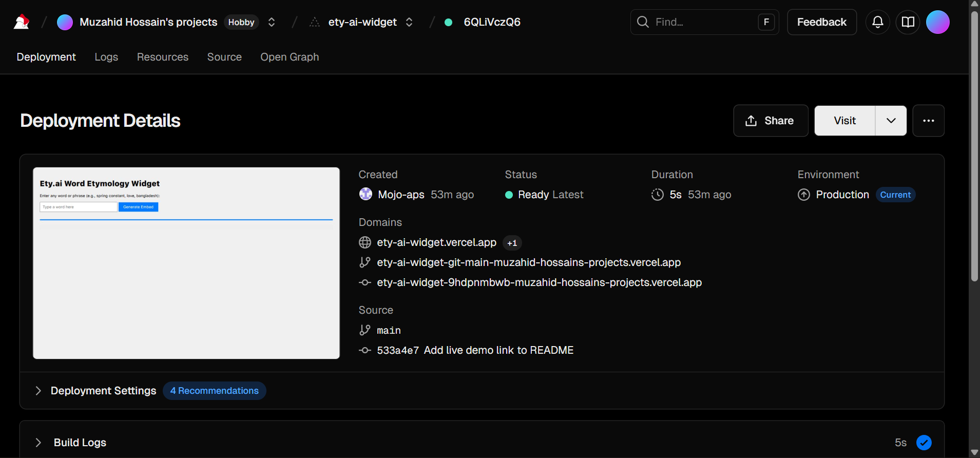
Task: Switch to the Logs tab
Action: click(x=106, y=57)
